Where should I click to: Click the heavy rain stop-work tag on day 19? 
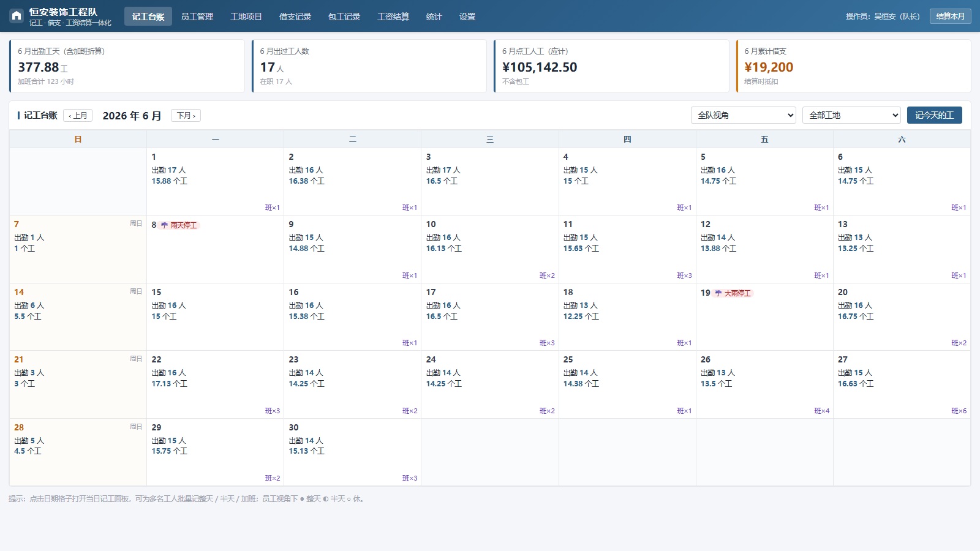coord(733,293)
